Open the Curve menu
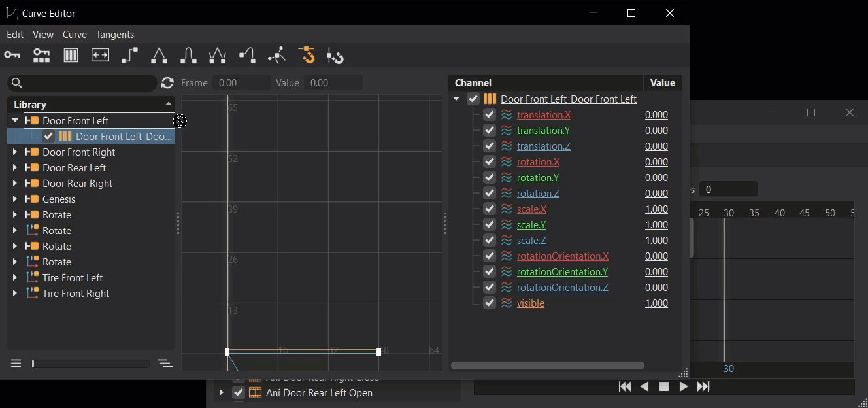Image resolution: width=868 pixels, height=408 pixels. click(75, 34)
